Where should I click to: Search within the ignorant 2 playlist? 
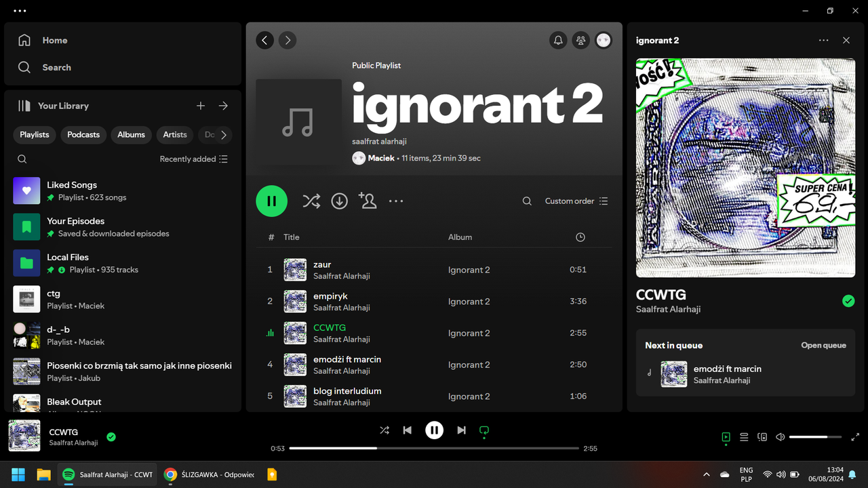527,201
